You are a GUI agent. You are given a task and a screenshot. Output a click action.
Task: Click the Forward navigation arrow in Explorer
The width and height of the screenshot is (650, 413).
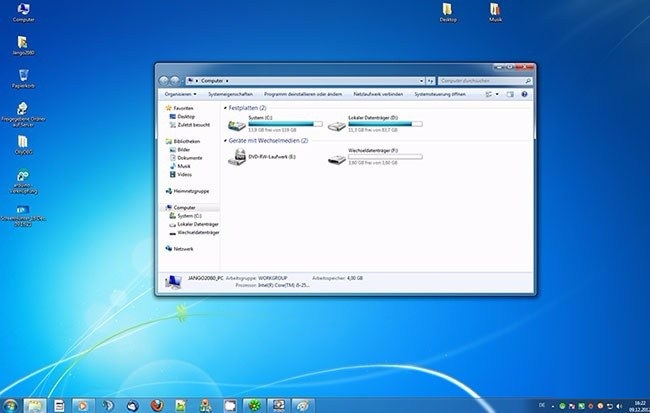tap(175, 80)
